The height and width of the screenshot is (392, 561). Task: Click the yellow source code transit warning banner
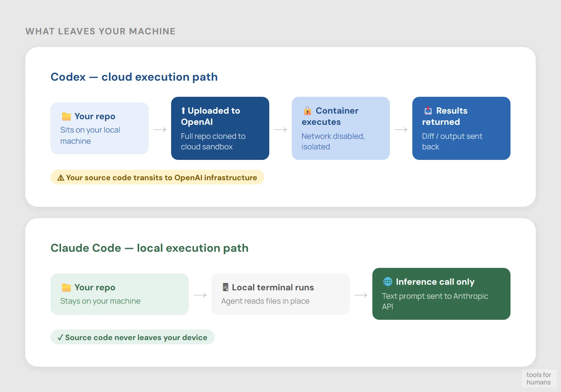point(157,177)
